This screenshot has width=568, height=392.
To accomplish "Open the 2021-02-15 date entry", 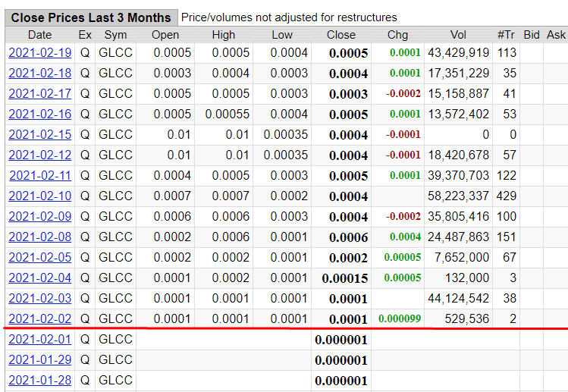I will click(39, 135).
